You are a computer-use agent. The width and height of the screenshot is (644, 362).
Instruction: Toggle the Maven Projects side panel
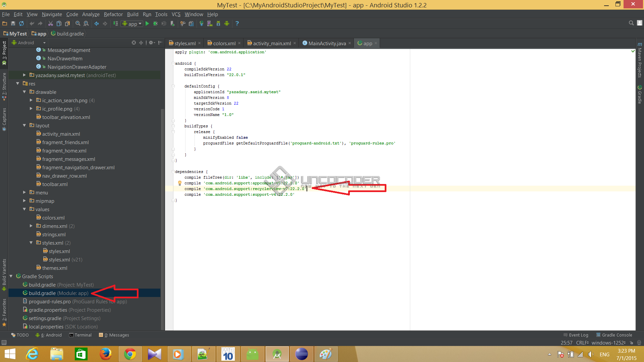[640, 60]
